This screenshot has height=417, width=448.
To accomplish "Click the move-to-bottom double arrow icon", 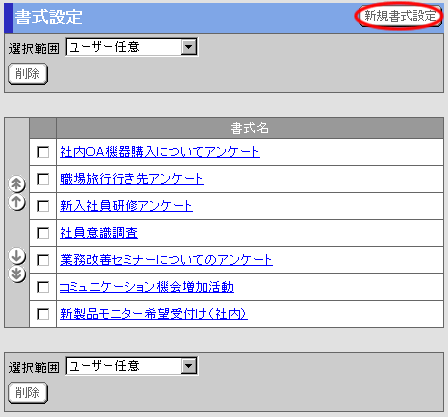I will [17, 274].
